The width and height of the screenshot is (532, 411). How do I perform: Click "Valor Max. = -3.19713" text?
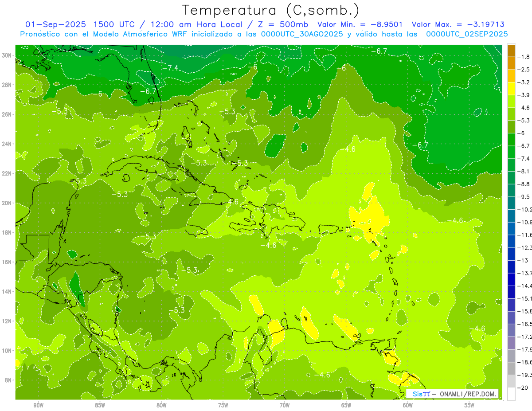click(458, 24)
